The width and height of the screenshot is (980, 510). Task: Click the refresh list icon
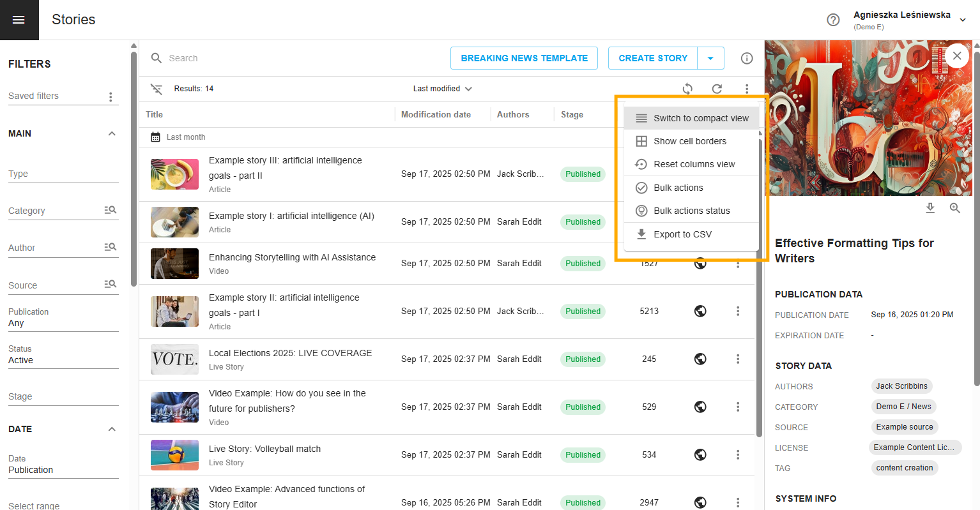pos(717,89)
